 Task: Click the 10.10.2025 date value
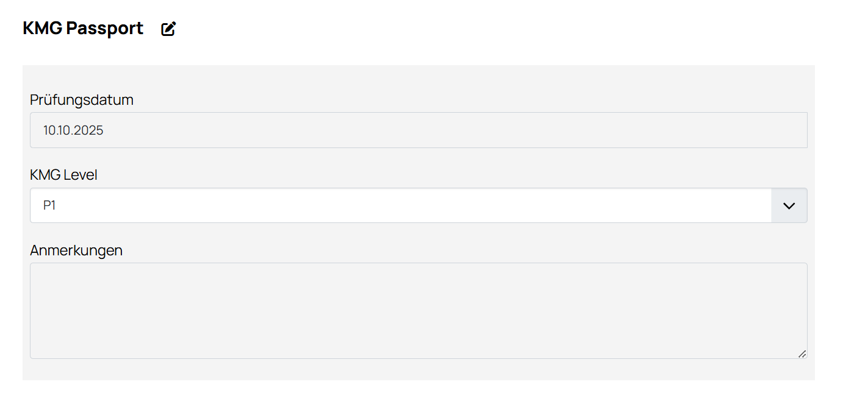click(73, 130)
